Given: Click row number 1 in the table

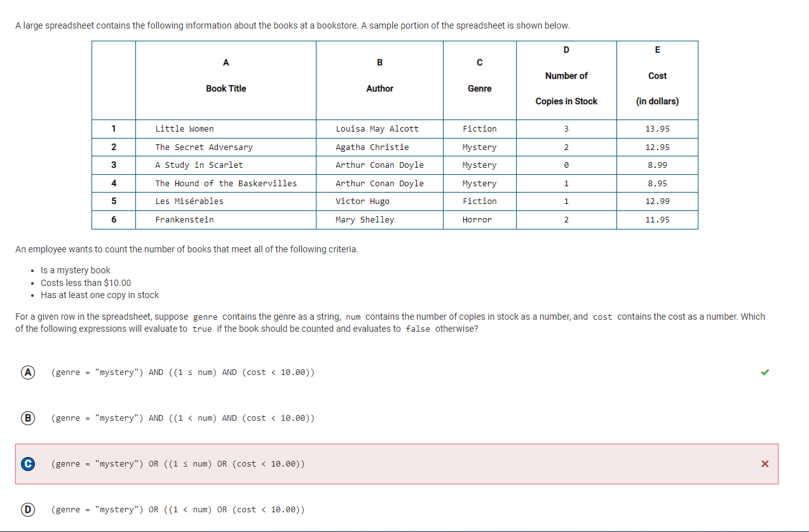Looking at the screenshot, I should [114, 129].
